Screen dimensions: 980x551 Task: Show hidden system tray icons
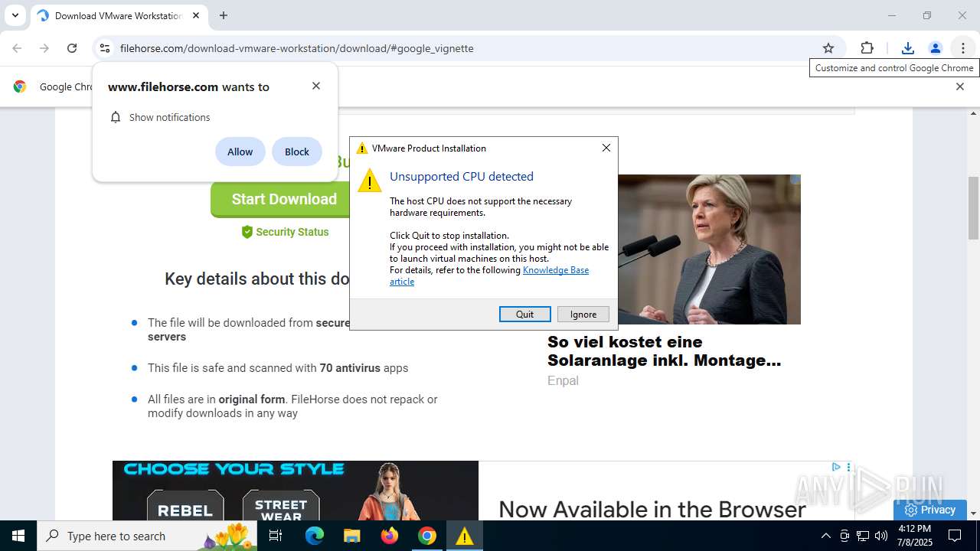click(x=825, y=536)
